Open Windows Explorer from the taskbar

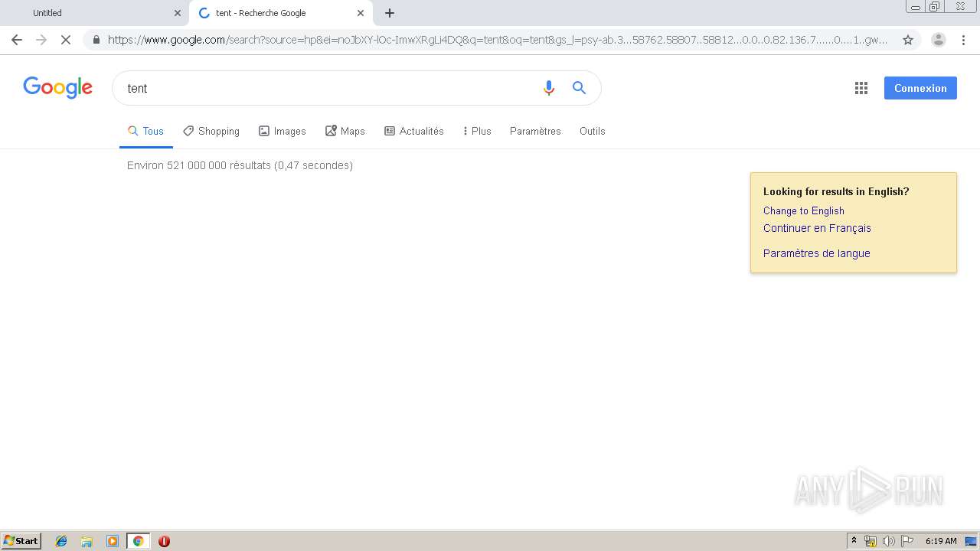coord(87,541)
